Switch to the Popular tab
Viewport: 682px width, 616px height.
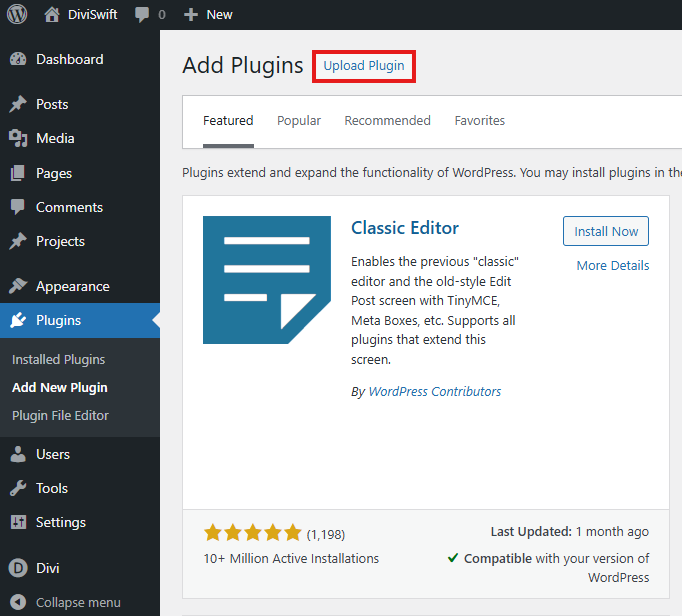pos(299,121)
